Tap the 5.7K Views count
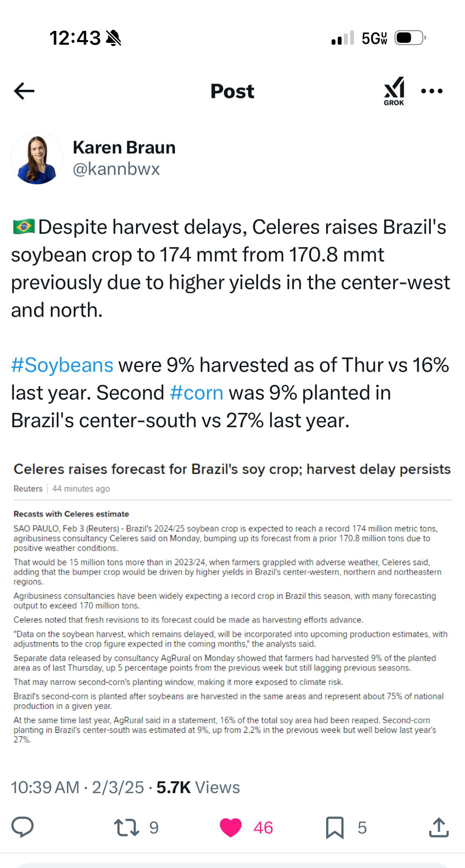 point(198,787)
